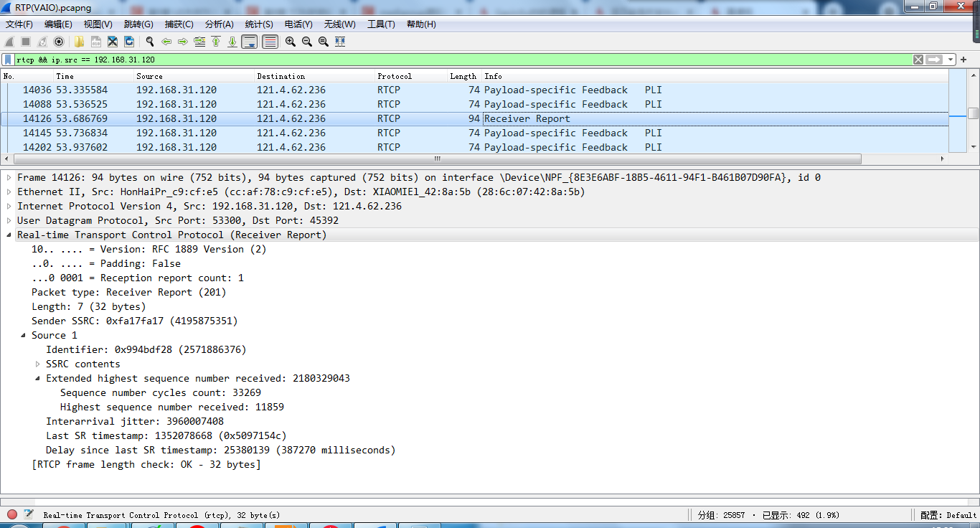This screenshot has width=980, height=528.
Task: Select packet 14202 row
Action: pos(474,147)
